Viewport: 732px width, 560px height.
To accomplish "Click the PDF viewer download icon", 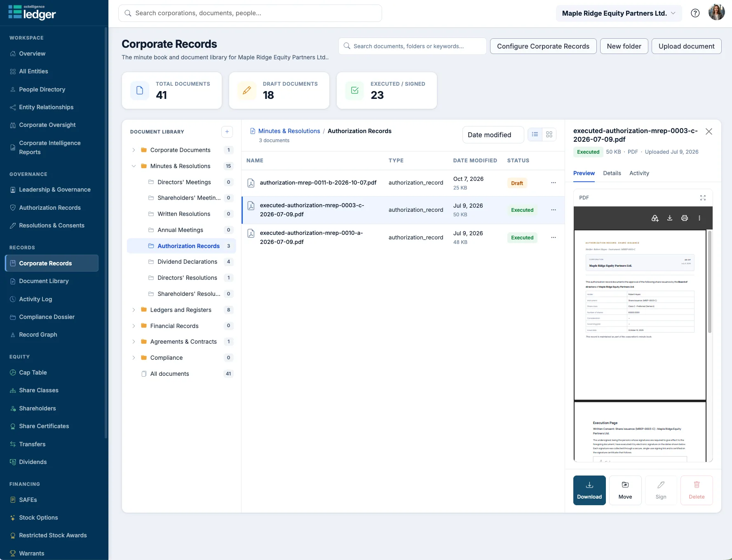I will (670, 218).
